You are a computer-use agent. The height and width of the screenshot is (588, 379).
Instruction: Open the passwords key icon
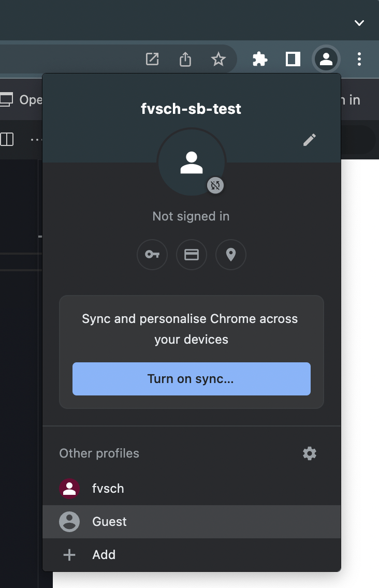pos(152,255)
